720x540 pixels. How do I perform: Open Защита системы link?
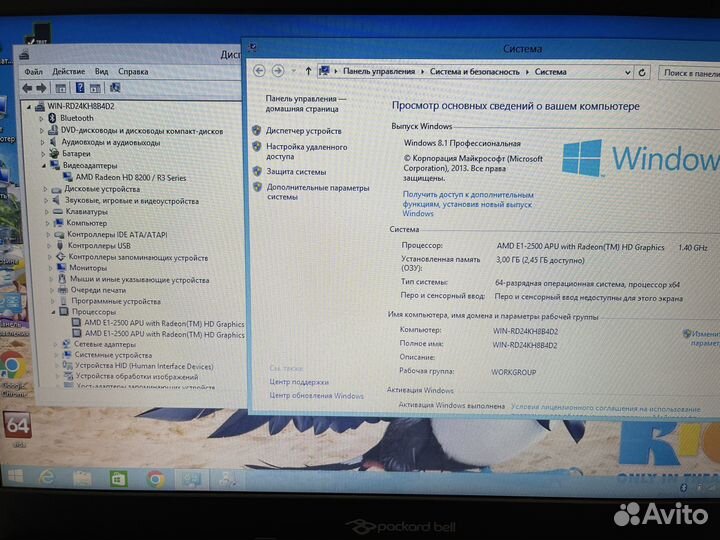coord(296,172)
